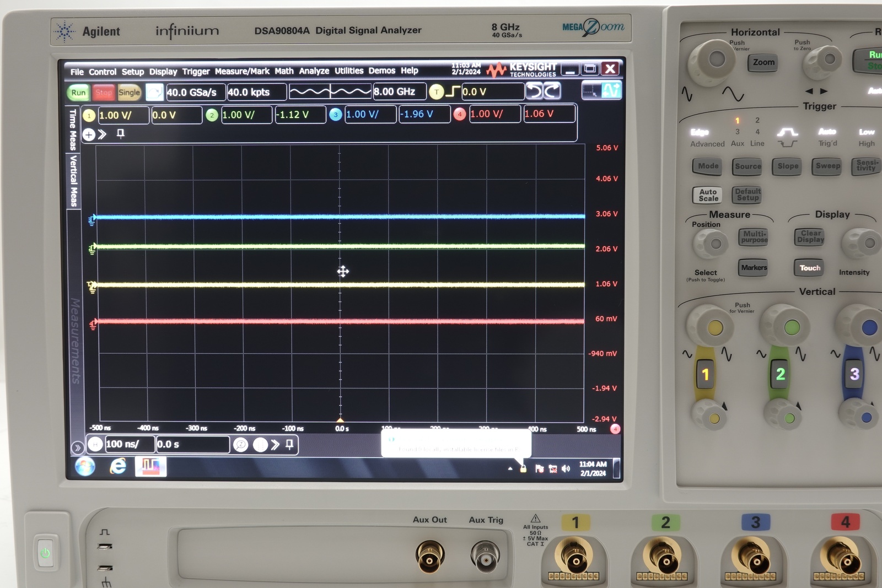Open the Demos menu
This screenshot has width=882, height=588.
coord(382,71)
